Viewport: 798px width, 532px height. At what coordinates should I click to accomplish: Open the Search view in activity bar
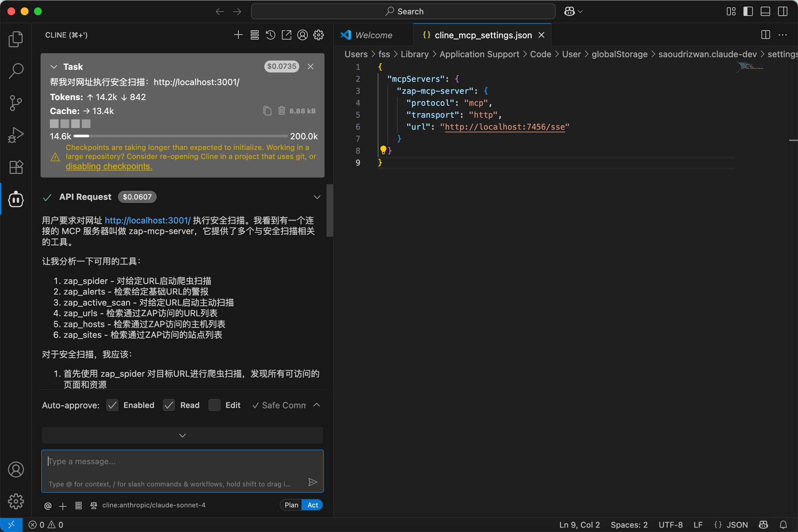point(16,71)
